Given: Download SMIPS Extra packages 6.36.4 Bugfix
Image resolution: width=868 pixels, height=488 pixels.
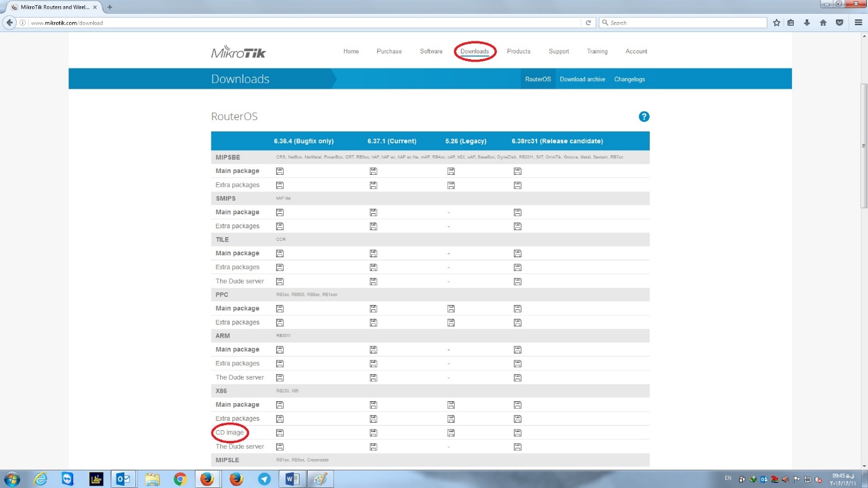Looking at the screenshot, I should 280,226.
